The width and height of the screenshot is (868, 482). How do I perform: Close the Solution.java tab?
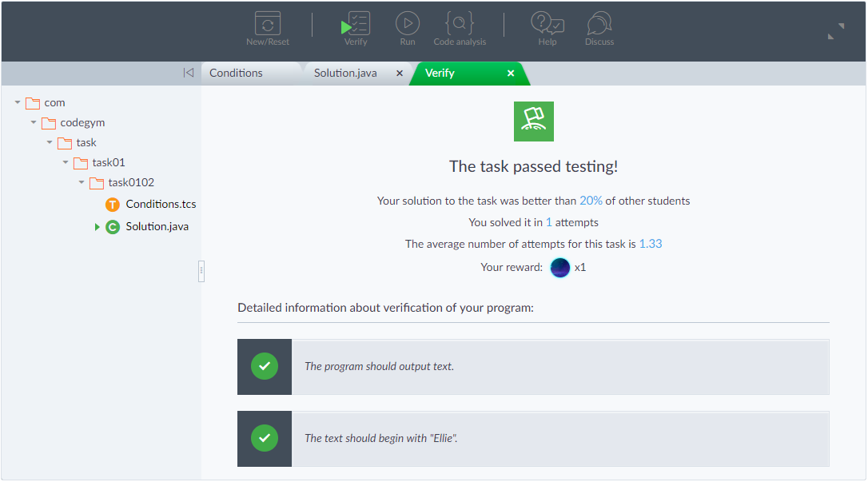tap(400, 73)
